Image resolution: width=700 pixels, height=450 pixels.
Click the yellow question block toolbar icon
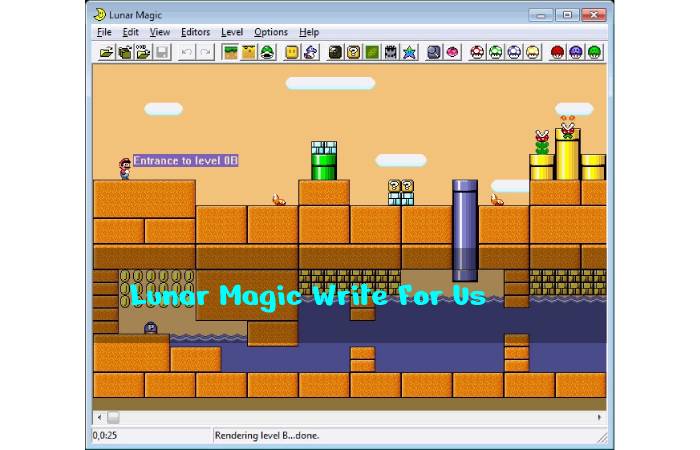pyautogui.click(x=354, y=52)
